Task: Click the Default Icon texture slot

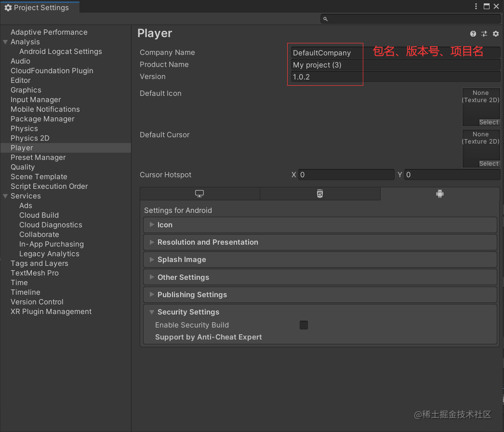Action: tap(481, 107)
